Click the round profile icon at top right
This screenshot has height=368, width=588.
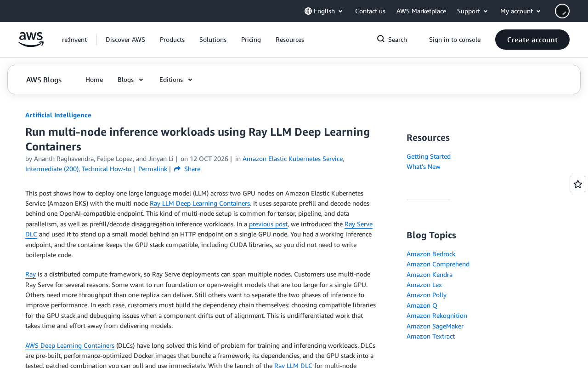[x=562, y=11]
